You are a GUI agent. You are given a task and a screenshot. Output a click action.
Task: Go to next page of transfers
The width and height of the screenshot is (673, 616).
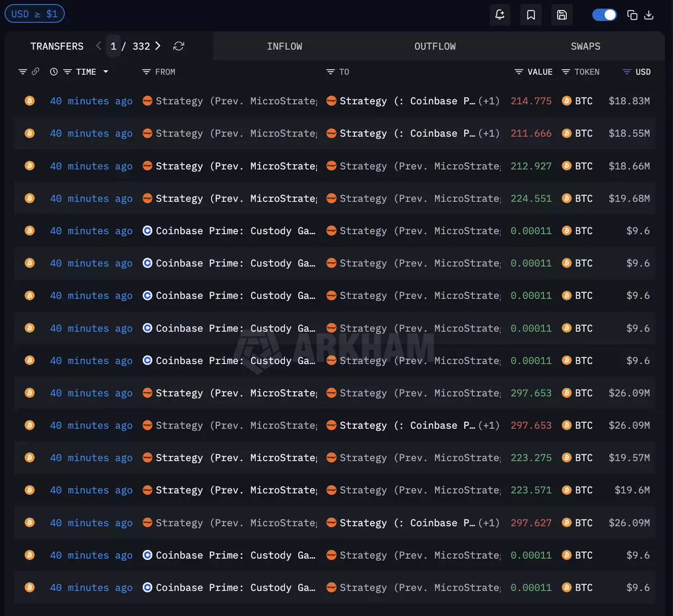[158, 46]
